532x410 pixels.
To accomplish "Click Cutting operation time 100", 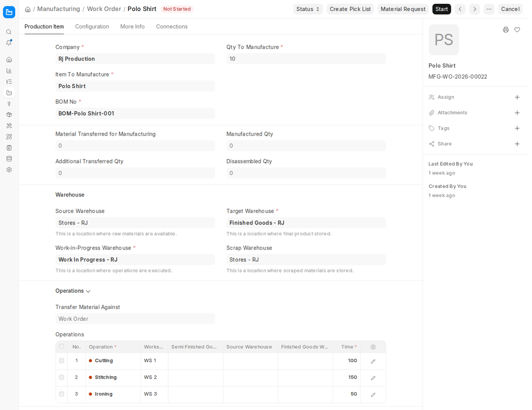I will (352, 361).
